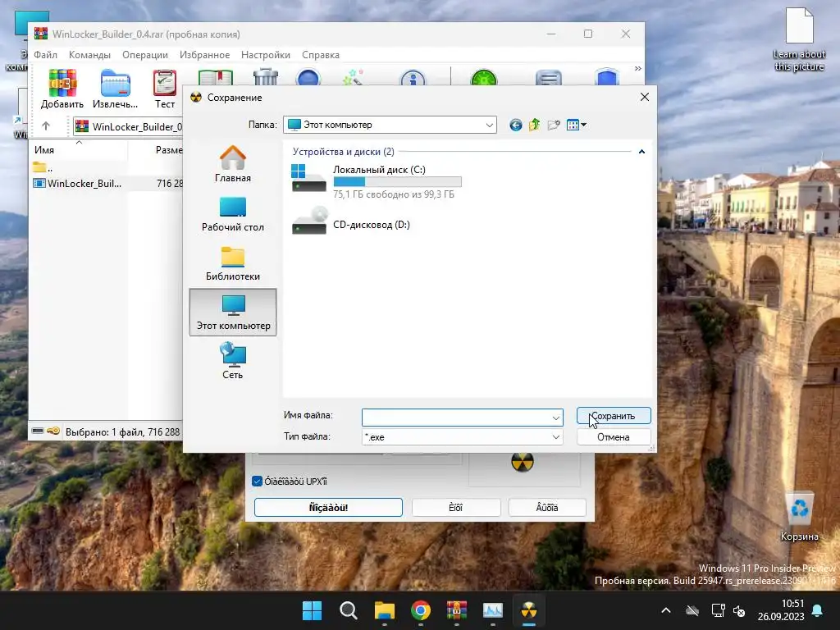Open the Windows Start menu
Viewport: 840px width, 630px height.
(x=312, y=610)
